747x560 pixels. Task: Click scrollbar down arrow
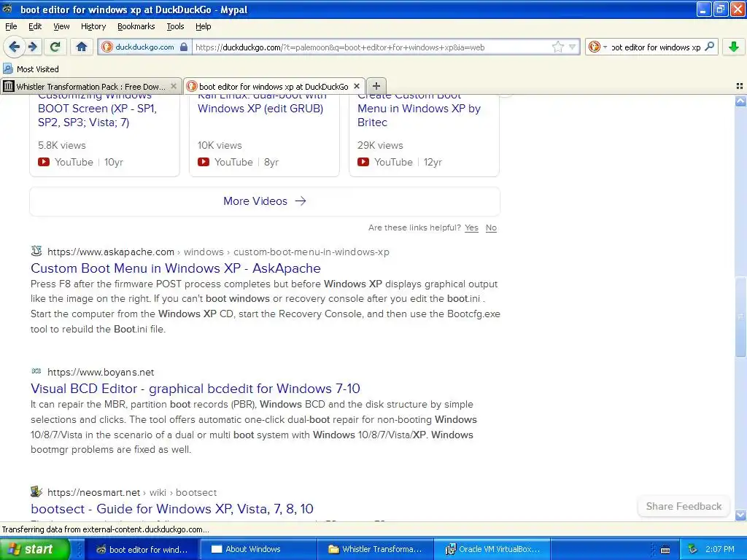pyautogui.click(x=740, y=515)
